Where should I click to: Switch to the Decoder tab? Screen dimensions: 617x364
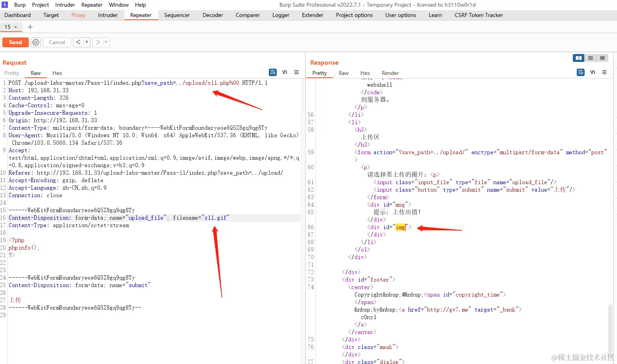tap(213, 15)
